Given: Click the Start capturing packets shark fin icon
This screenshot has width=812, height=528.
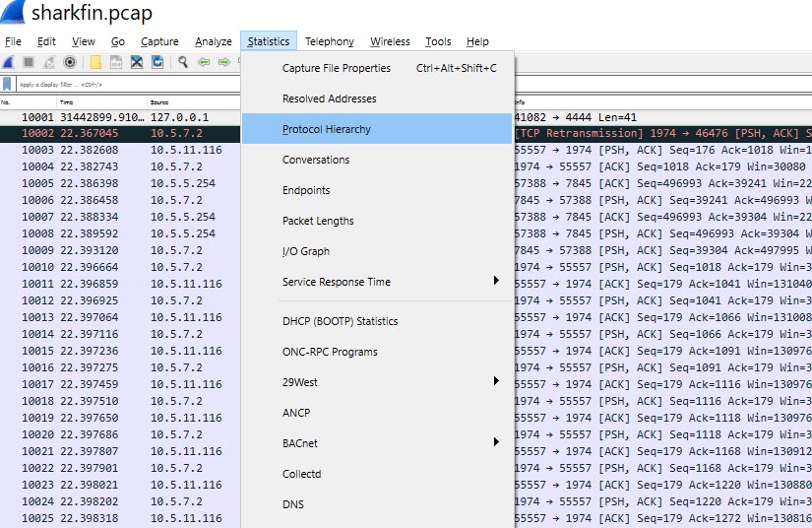Looking at the screenshot, I should [x=8, y=62].
